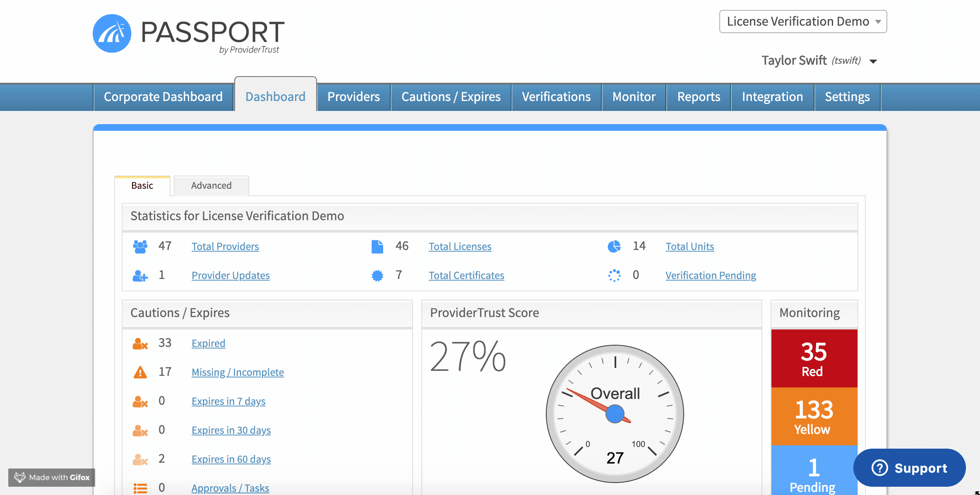Click the Overall score gauge dial
This screenshot has width=980, height=495.
tap(615, 414)
